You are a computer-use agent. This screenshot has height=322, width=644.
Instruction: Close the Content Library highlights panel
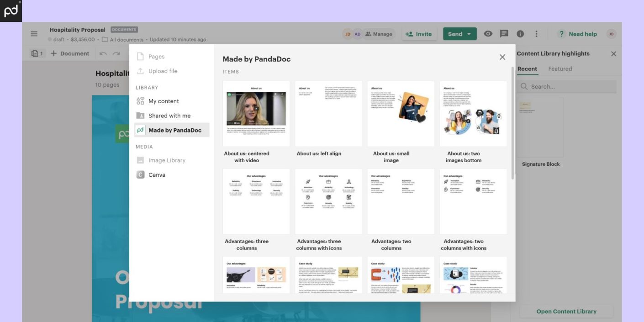coord(613,54)
